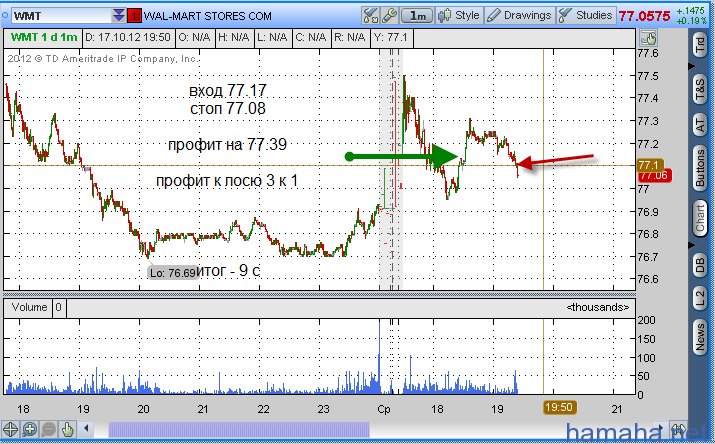Select the crosshair pointer tool

tap(10, 429)
